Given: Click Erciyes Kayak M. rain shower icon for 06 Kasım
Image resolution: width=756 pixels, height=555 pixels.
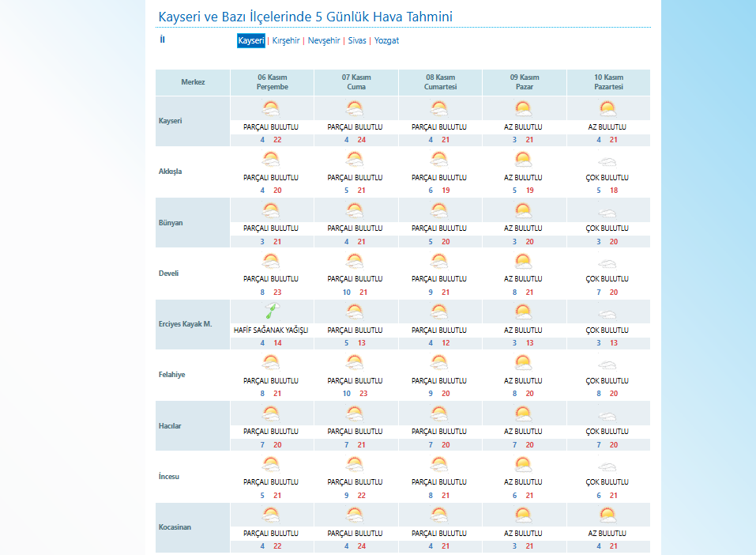Looking at the screenshot, I should [x=272, y=311].
